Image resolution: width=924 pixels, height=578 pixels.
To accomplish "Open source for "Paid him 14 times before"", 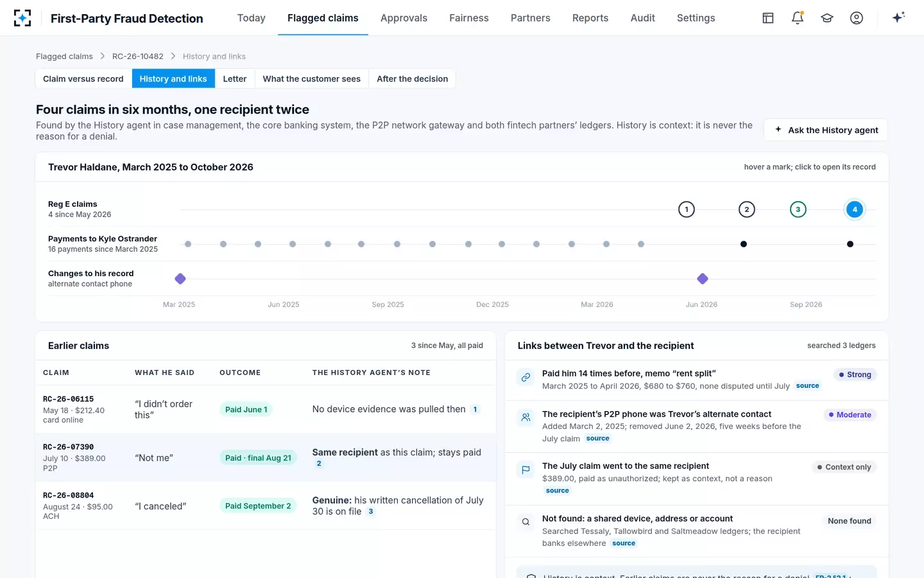I will click(x=808, y=386).
